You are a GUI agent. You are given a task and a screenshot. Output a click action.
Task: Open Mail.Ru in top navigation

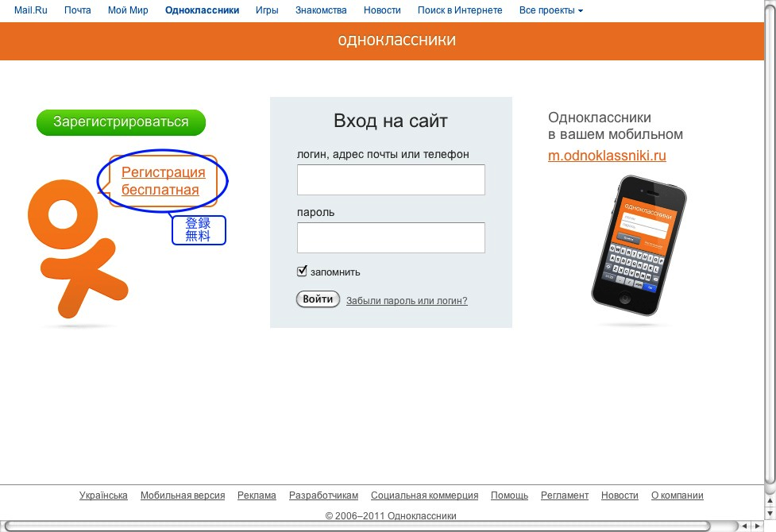click(31, 10)
